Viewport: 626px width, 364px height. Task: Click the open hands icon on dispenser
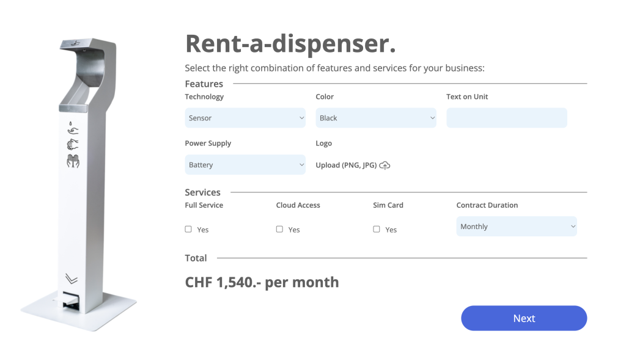pos(73,161)
